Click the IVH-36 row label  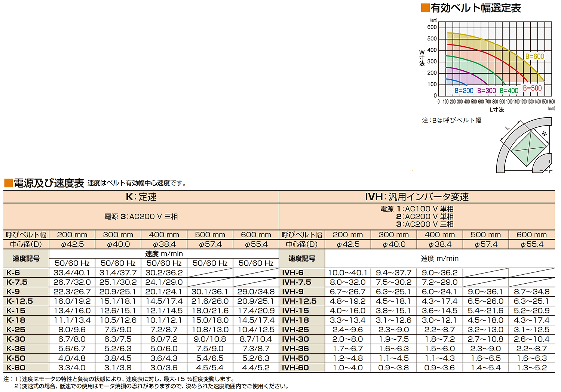click(302, 349)
